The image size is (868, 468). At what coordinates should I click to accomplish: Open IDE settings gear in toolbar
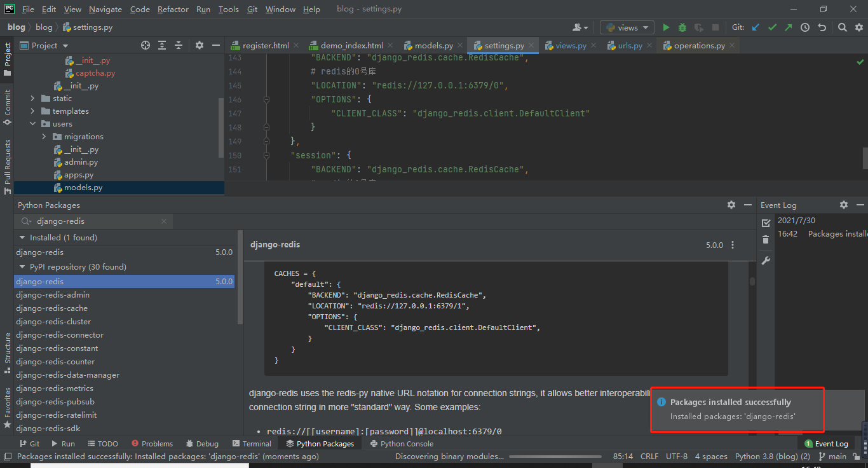tap(858, 27)
